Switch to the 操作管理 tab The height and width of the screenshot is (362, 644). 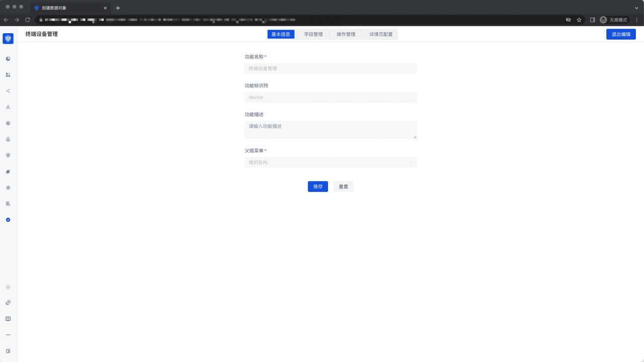[346, 34]
